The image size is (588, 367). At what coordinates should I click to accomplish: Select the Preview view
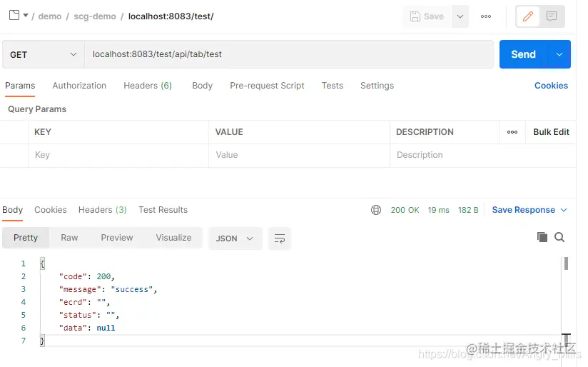117,238
